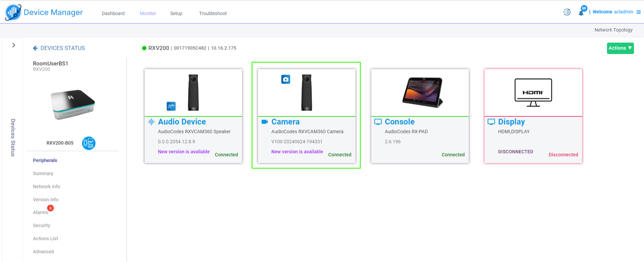This screenshot has height=262, width=644.
Task: Click Camera New version is available
Action: coord(297,151)
